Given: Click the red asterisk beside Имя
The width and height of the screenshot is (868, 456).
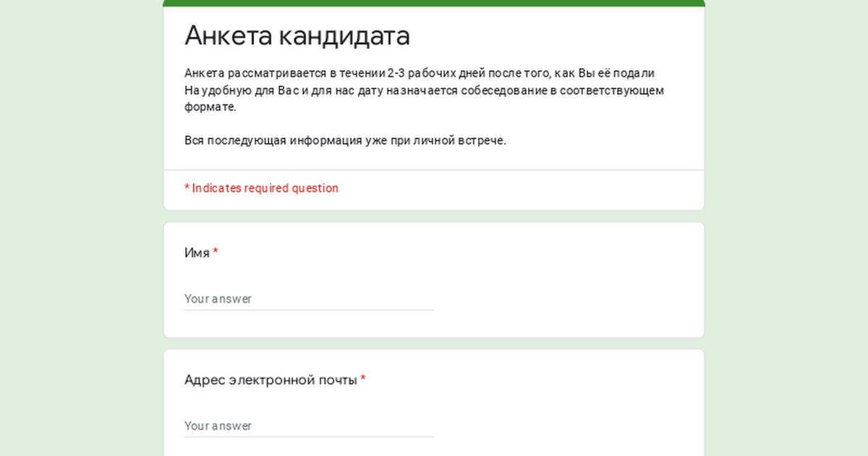Looking at the screenshot, I should click(x=216, y=253).
